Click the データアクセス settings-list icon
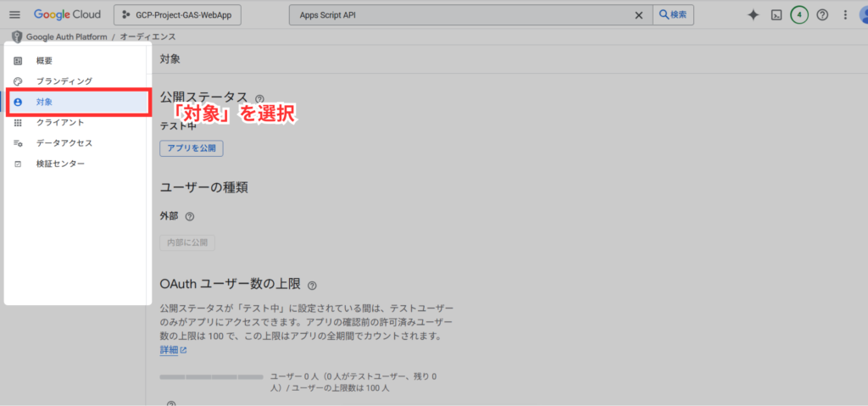868x406 pixels. pyautogui.click(x=18, y=143)
